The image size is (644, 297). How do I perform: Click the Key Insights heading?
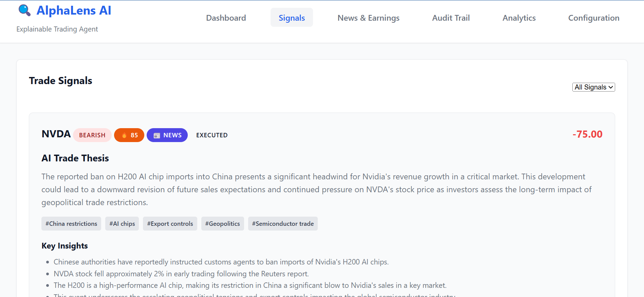(x=65, y=246)
